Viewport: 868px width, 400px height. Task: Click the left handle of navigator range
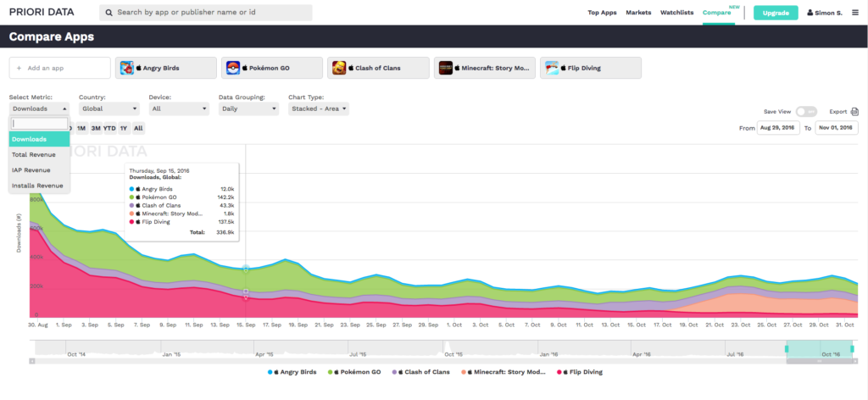coord(786,348)
